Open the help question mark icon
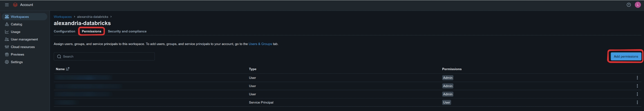Screen dimensions: 644x111 [x=629, y=5]
